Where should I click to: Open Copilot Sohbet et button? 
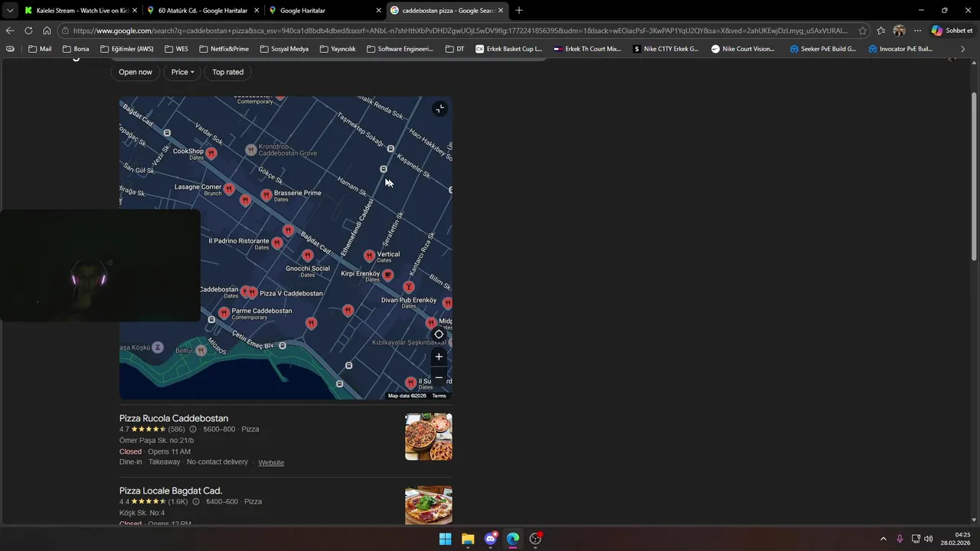pos(952,31)
